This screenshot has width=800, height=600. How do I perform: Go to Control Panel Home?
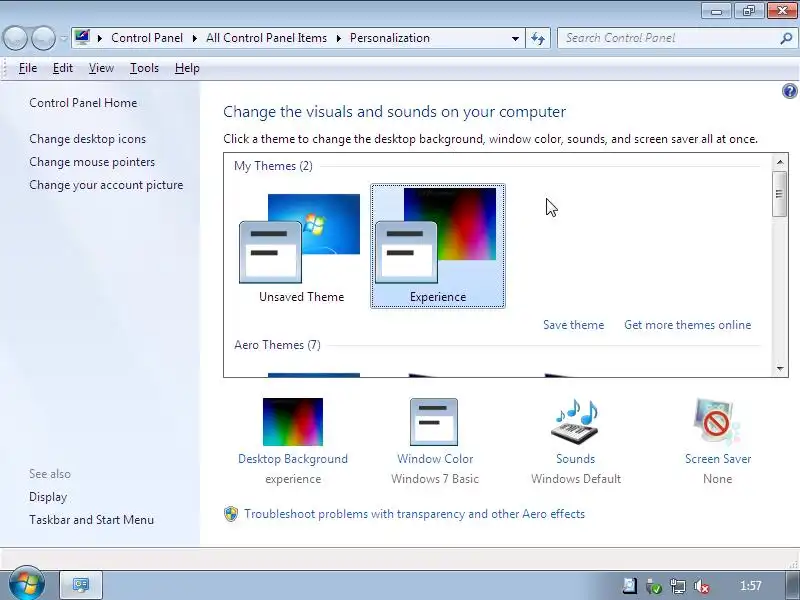(x=83, y=103)
